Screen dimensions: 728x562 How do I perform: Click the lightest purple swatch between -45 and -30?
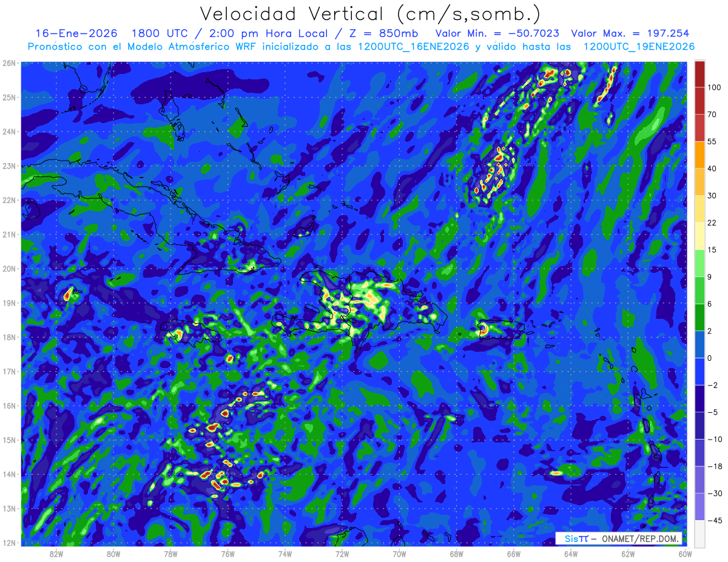pyautogui.click(x=699, y=506)
